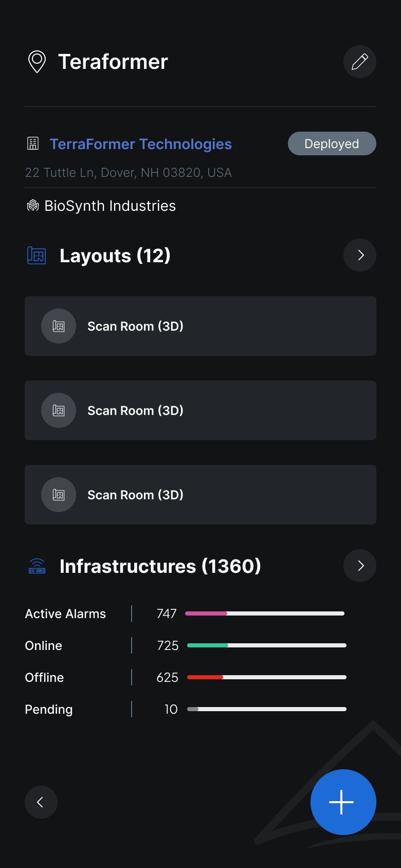Screen dimensions: 401x868
Task: Click the Online green progress bar
Action: point(266,645)
